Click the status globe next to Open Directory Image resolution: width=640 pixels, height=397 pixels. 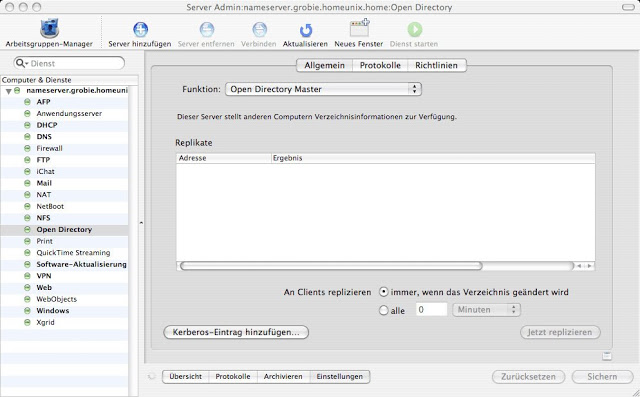27,229
